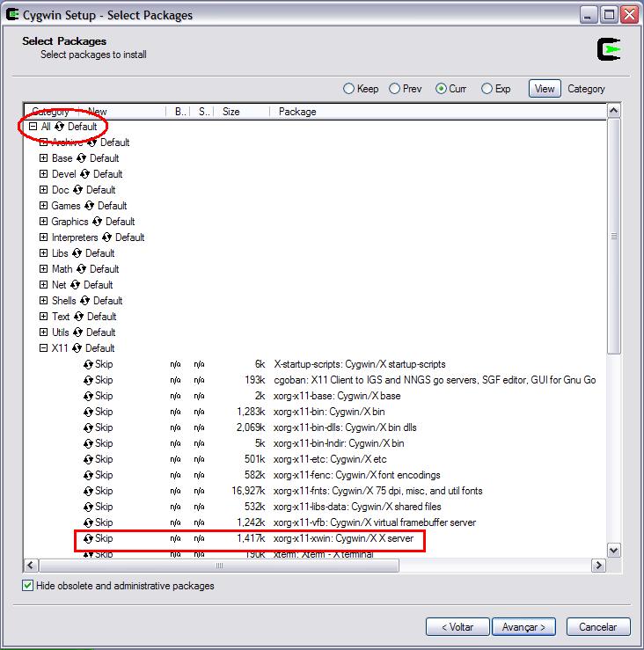644x650 pixels.
Task: Click the cycle icon for Doc category
Action: [77, 190]
